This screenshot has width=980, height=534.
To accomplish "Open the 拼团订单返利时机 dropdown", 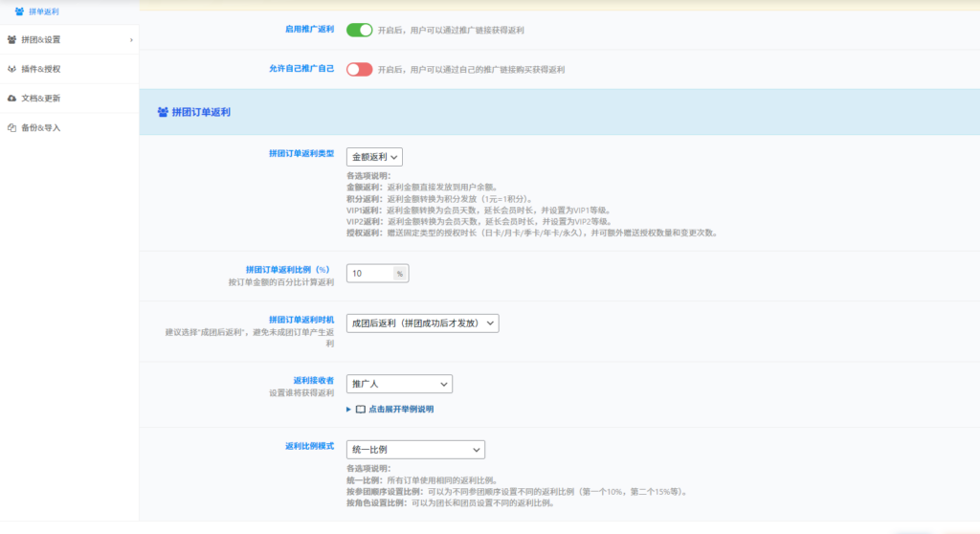I will [422, 323].
